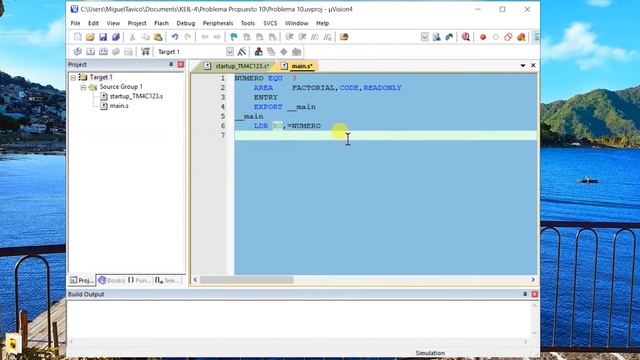Screen dimensions: 640x360
Task: Click the Translate file icon
Action: coord(78,52)
